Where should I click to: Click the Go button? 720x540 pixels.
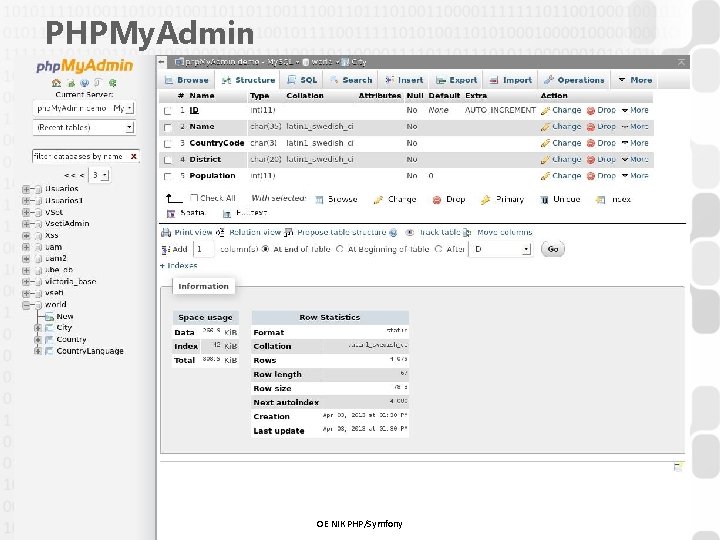pos(553,249)
